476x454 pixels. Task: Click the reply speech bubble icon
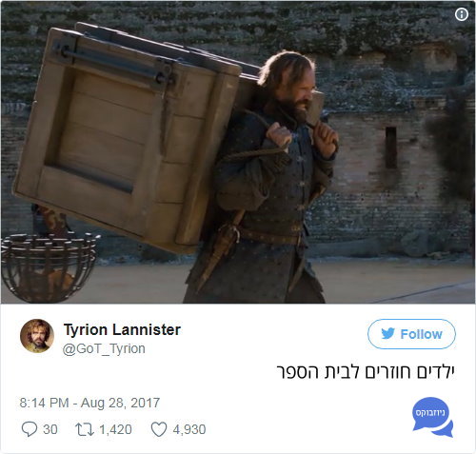pyautogui.click(x=30, y=429)
